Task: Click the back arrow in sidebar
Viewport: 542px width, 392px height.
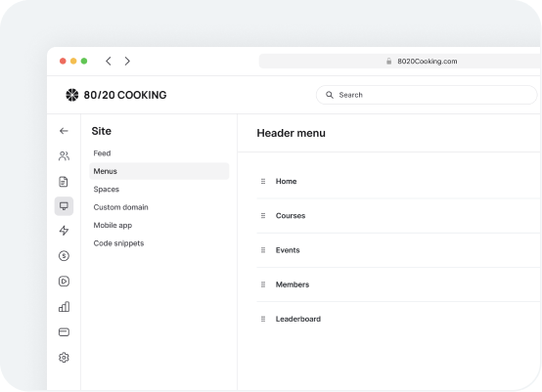Action: (64, 131)
